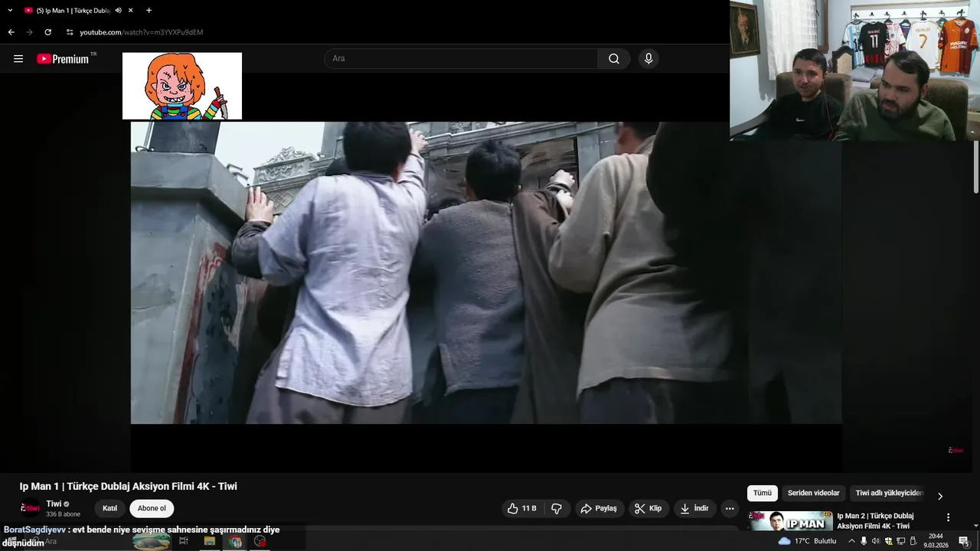Click the browser forward arrow
980x551 pixels.
[29, 32]
